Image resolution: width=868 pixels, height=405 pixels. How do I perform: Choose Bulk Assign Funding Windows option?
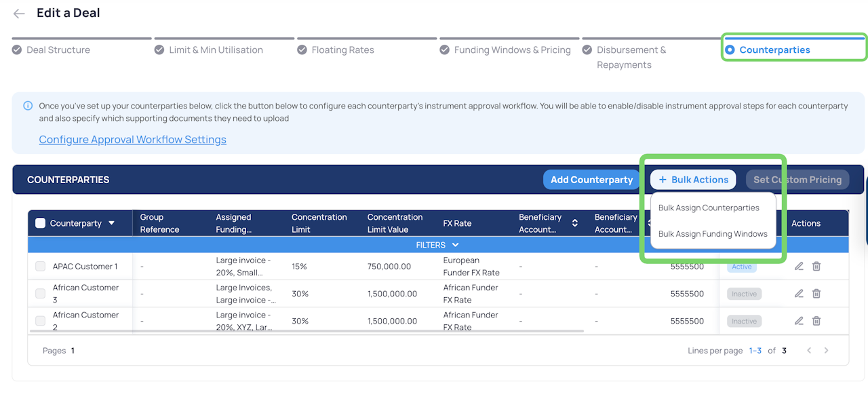pos(713,234)
